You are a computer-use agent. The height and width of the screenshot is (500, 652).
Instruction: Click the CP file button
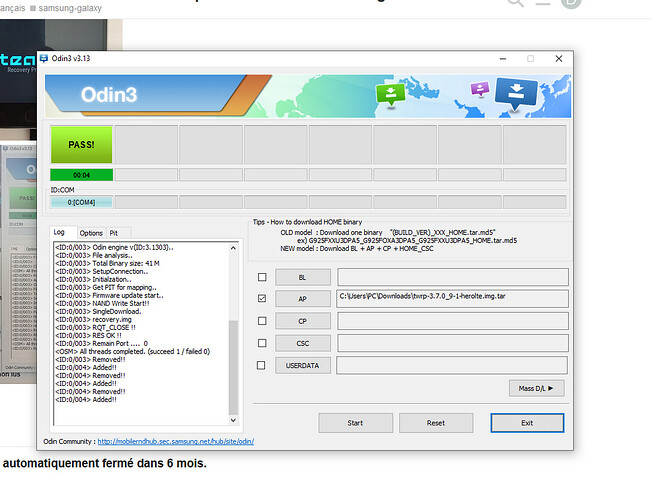[x=303, y=321]
